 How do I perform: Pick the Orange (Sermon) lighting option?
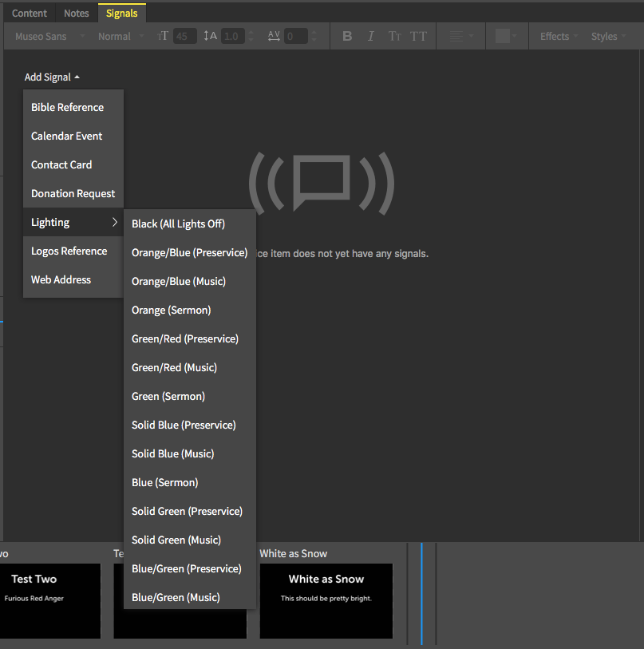(x=171, y=311)
